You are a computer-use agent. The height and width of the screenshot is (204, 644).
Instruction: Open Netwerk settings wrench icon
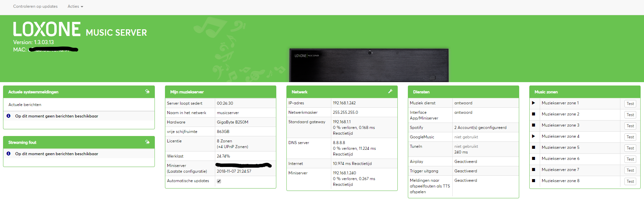[390, 91]
